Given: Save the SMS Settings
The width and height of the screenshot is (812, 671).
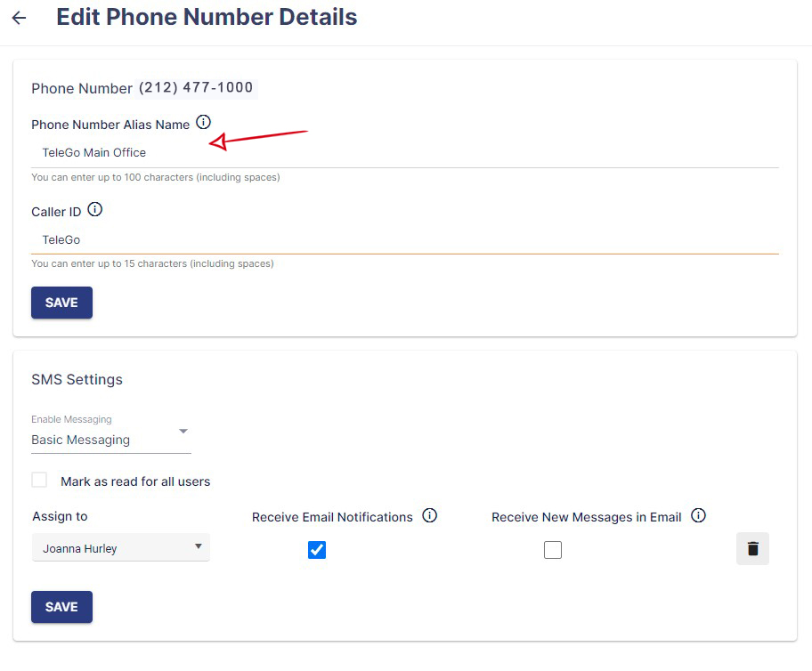Looking at the screenshot, I should (x=61, y=607).
